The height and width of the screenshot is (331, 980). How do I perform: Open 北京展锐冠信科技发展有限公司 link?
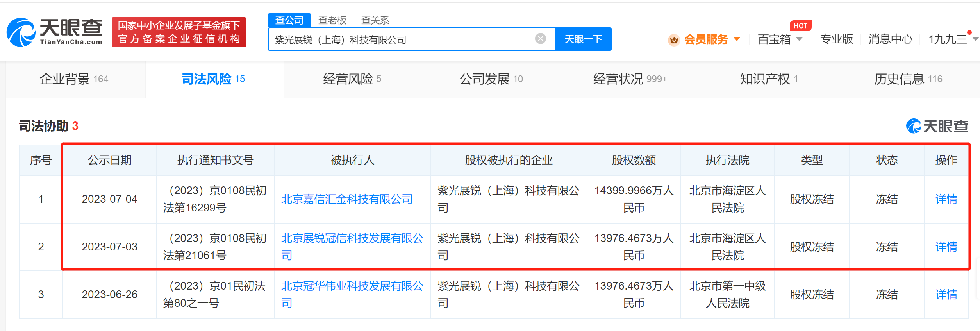(x=352, y=247)
